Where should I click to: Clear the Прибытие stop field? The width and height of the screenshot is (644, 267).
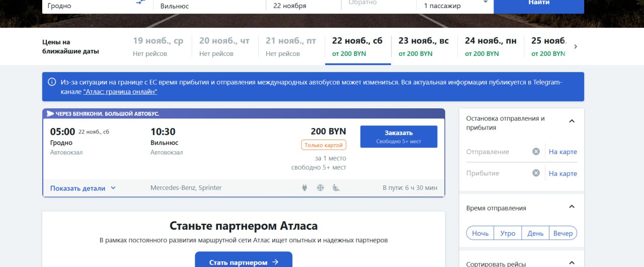pos(536,173)
